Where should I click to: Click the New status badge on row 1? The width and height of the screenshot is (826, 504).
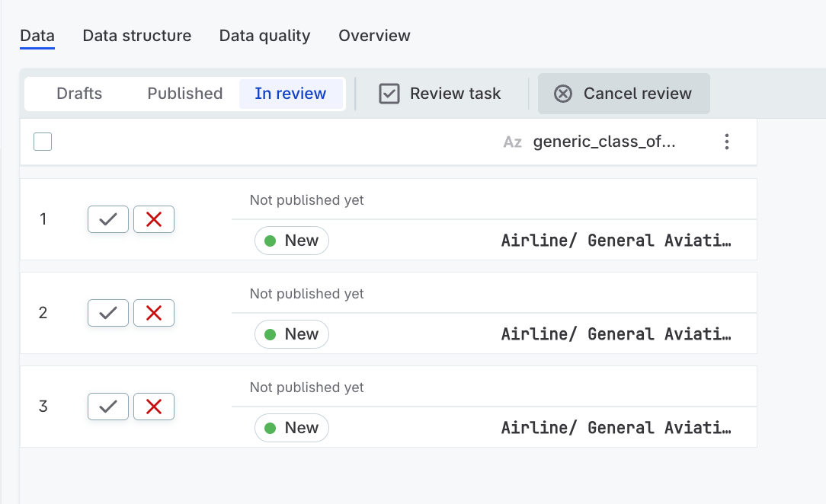291,241
